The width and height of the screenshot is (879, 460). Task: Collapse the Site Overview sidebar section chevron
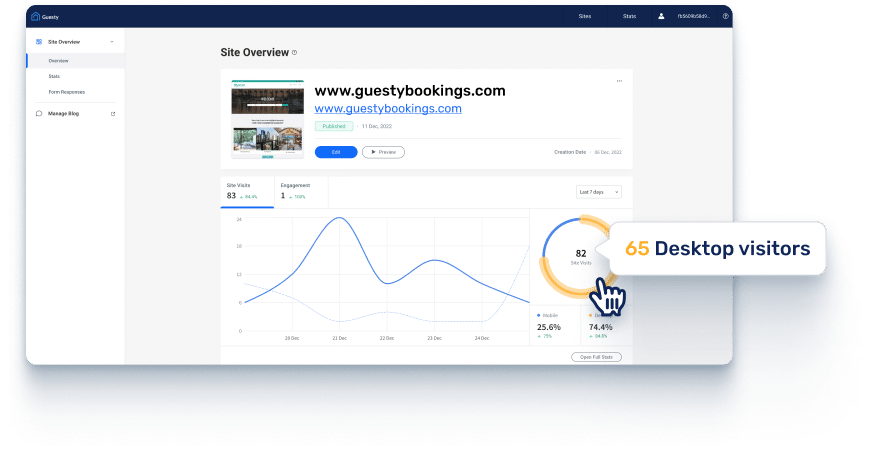112,41
